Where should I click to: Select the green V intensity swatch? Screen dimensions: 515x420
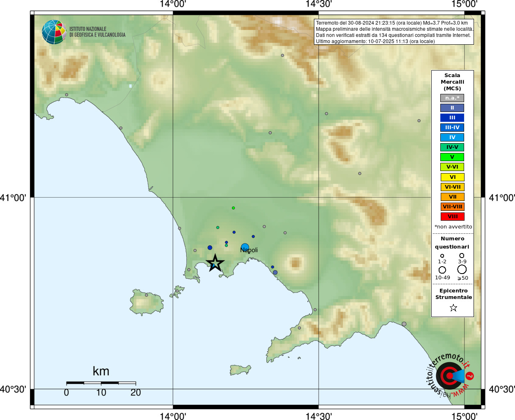(452, 157)
